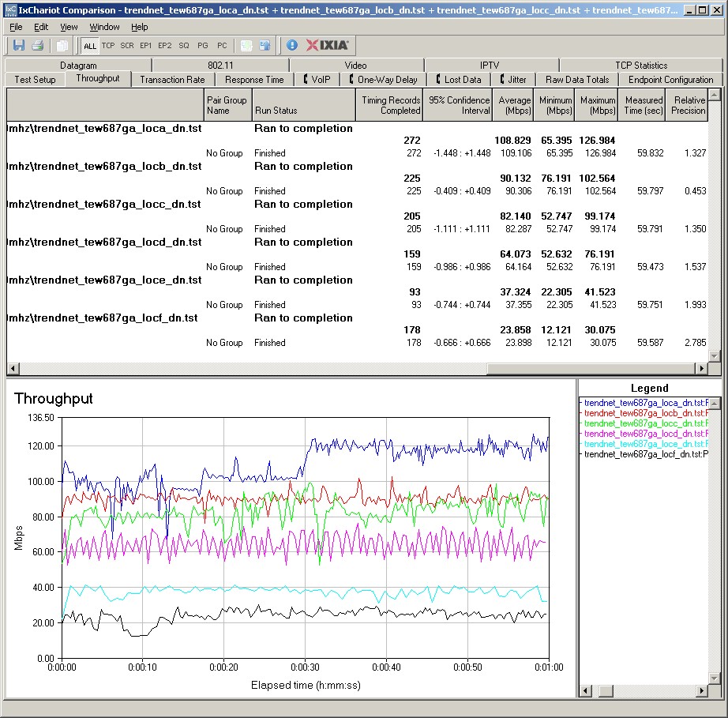Switch to the Raw Data Totals tab
Image resolution: width=728 pixels, height=718 pixels.
pos(577,80)
